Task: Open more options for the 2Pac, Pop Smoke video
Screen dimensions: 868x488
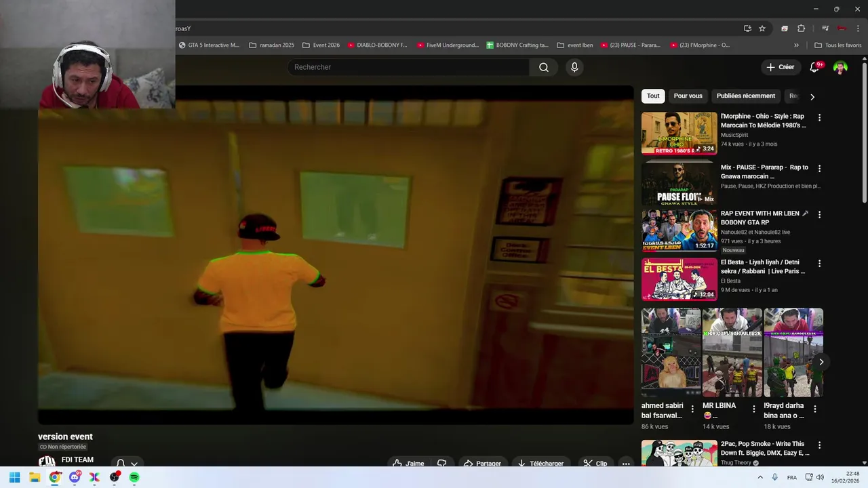Action: point(819,445)
